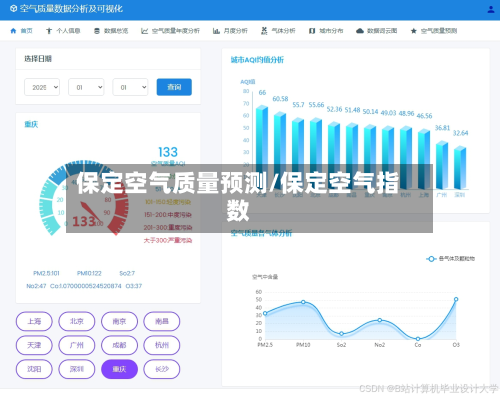Select the 成都 city button
Screen dimensions: 500x397
(x=119, y=345)
